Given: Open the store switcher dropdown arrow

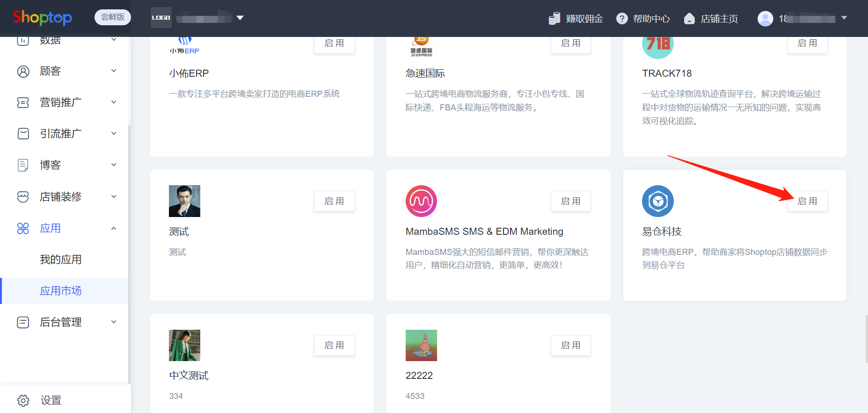Looking at the screenshot, I should 240,18.
